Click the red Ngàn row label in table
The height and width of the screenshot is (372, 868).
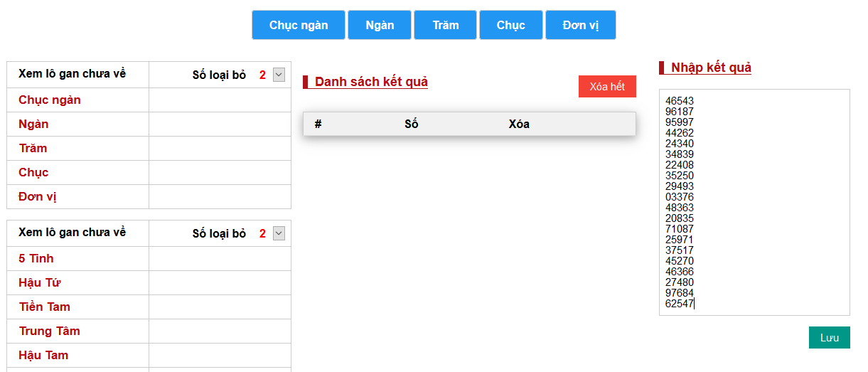click(x=33, y=124)
